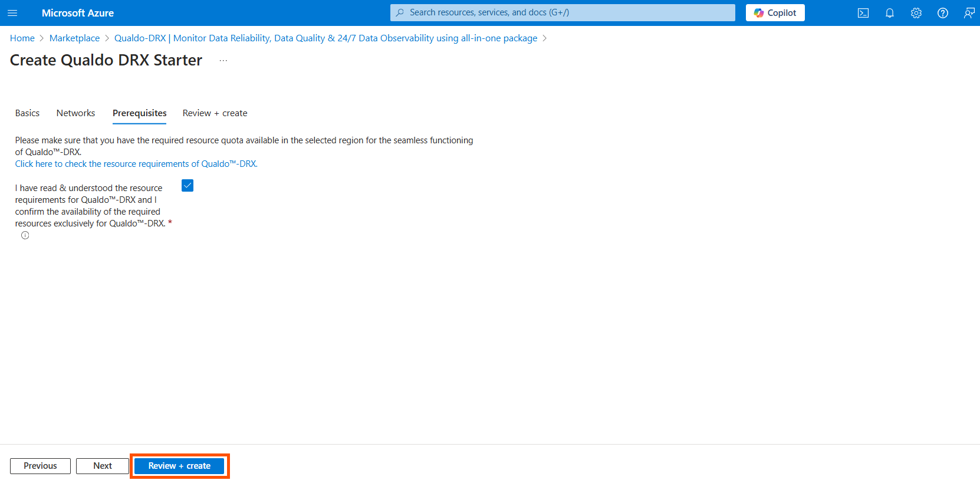Switch to the Basics tab
Viewport: 980px width, 480px height.
[x=28, y=113]
